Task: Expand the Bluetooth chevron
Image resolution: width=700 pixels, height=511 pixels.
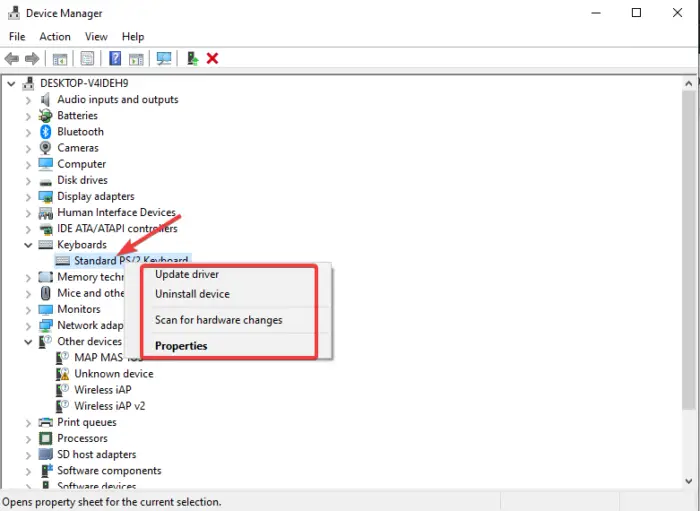Action: pos(28,133)
